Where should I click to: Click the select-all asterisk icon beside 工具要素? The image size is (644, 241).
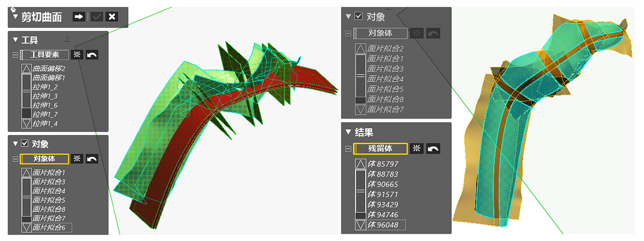(77, 55)
